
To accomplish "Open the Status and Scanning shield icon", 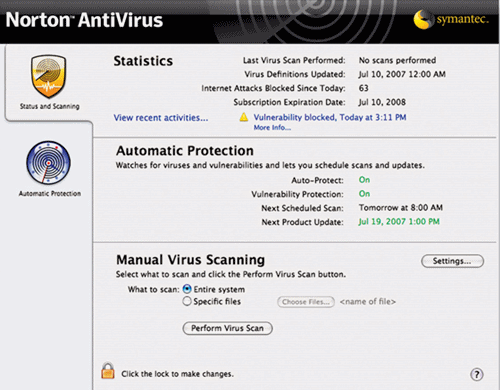I will tap(49, 76).
